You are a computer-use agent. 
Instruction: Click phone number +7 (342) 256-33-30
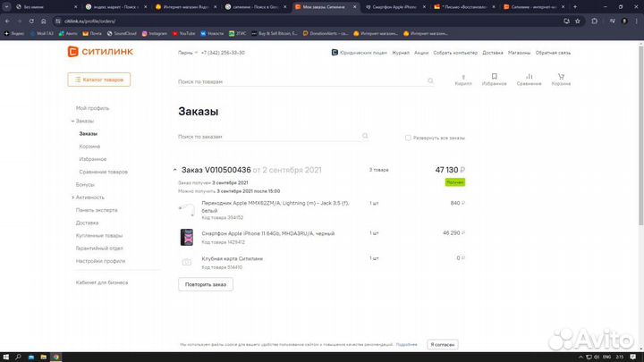(x=223, y=53)
